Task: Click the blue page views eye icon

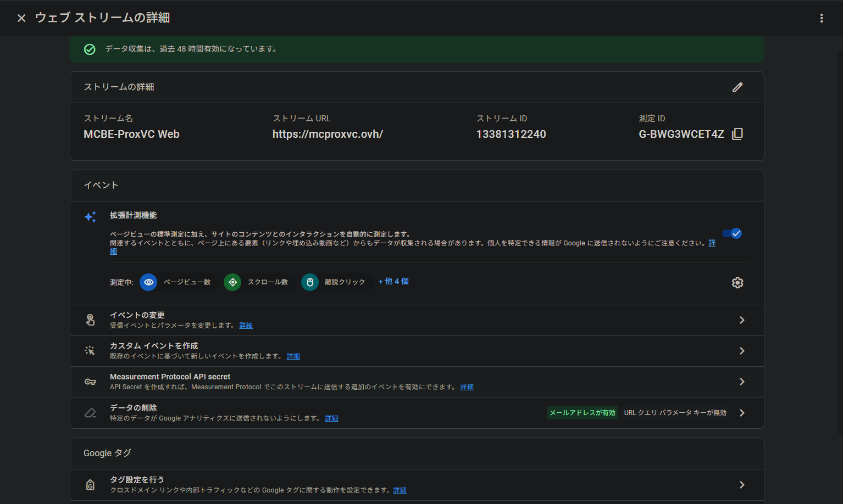Action: click(x=148, y=282)
